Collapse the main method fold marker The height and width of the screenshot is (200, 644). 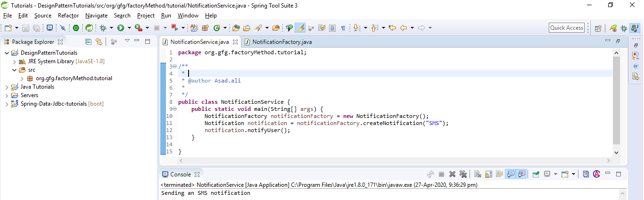click(x=174, y=109)
